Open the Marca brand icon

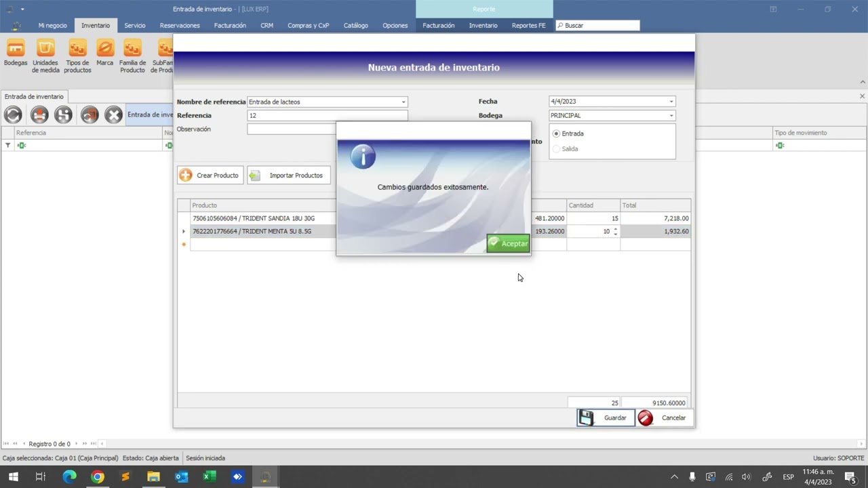pos(104,54)
